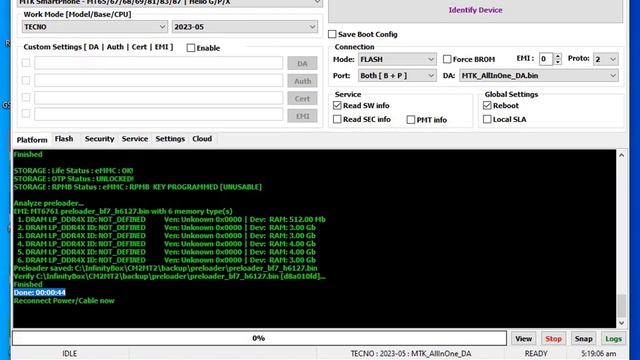The image size is (640, 360).
Task: Click the log scrollbar down arrow
Action: (x=621, y=323)
